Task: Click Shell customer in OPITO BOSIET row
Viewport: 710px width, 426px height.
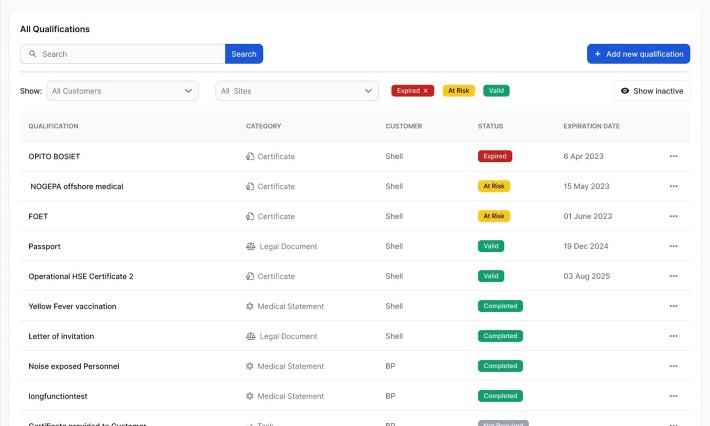Action: pyautogui.click(x=394, y=156)
